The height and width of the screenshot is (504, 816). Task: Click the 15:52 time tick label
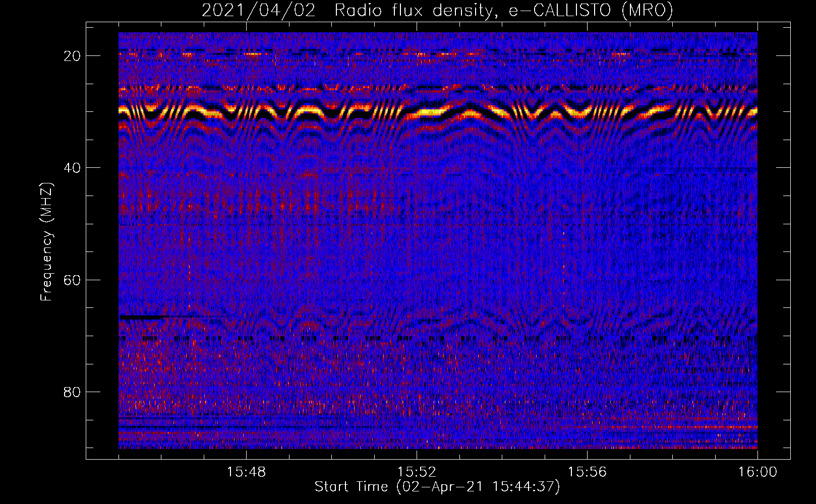point(417,472)
